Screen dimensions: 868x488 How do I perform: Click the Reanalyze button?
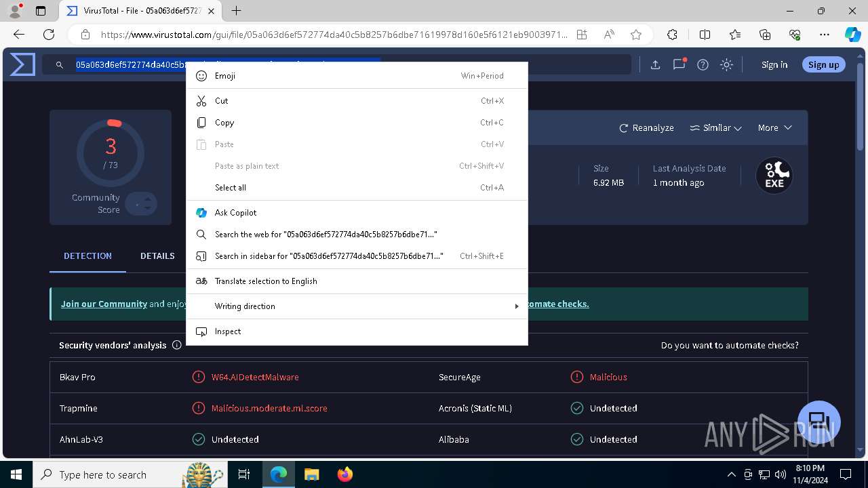click(x=646, y=127)
